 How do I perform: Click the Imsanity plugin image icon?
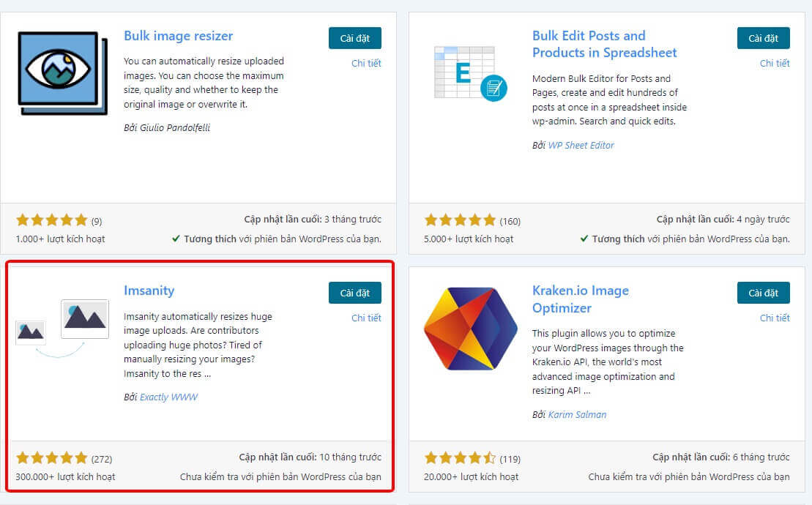pos(62,326)
